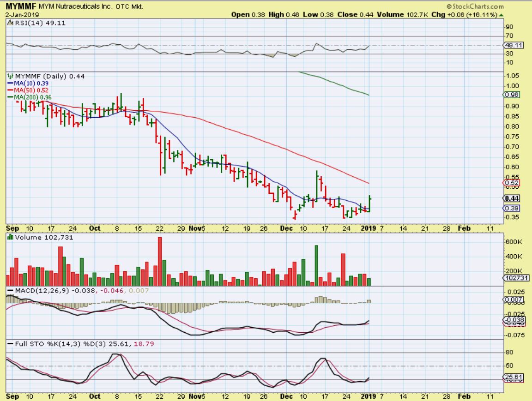Click the 0.96 price tag on right axis
532x401 pixels.
click(x=512, y=95)
